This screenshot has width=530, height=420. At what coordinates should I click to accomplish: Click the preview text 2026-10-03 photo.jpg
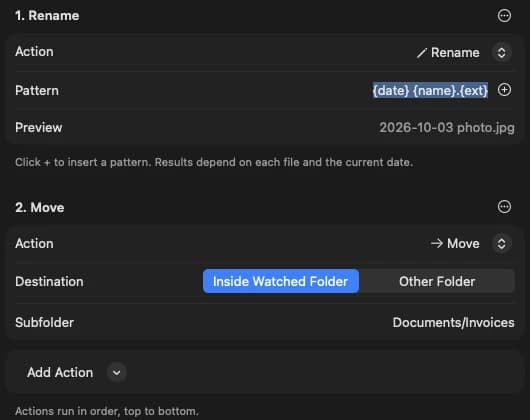pyautogui.click(x=447, y=128)
